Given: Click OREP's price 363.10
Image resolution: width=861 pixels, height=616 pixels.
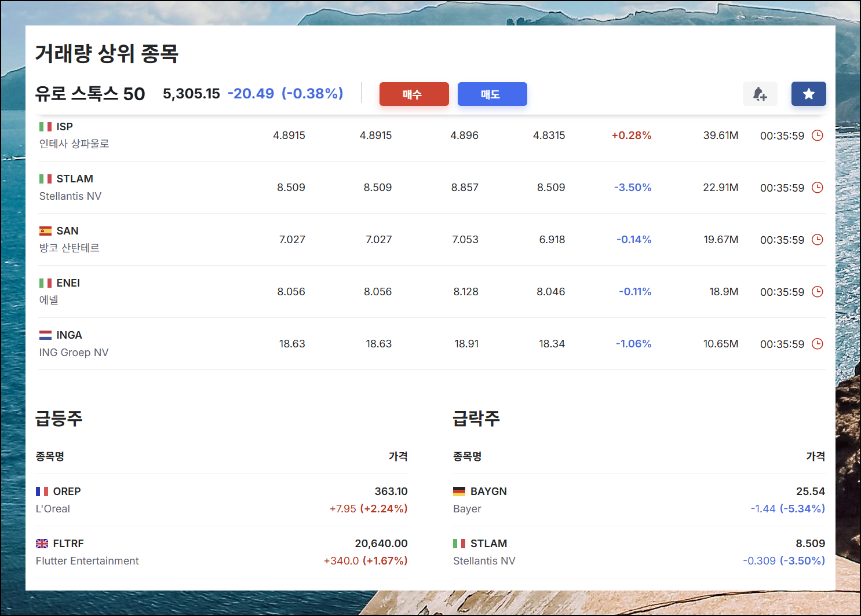Looking at the screenshot, I should [x=391, y=492].
